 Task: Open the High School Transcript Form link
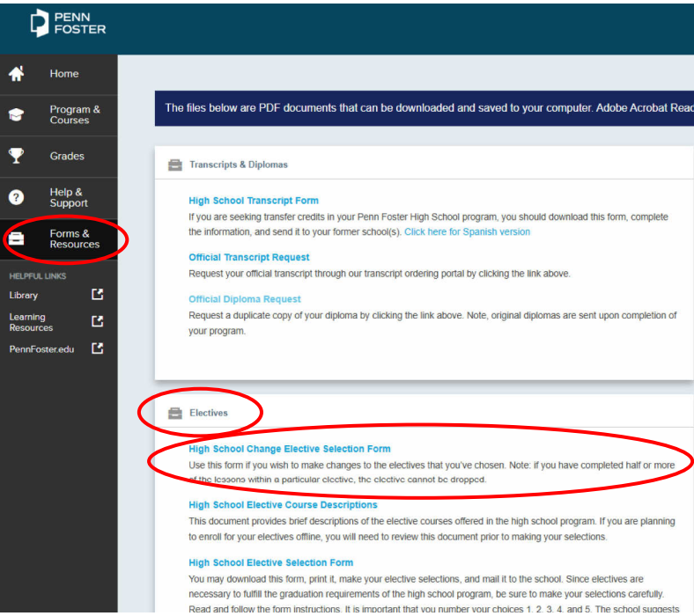click(254, 201)
